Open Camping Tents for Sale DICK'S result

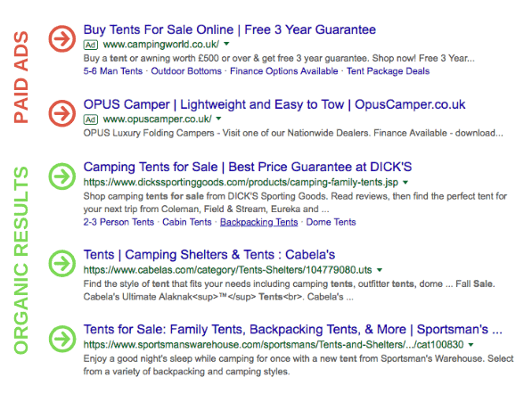pyautogui.click(x=248, y=167)
